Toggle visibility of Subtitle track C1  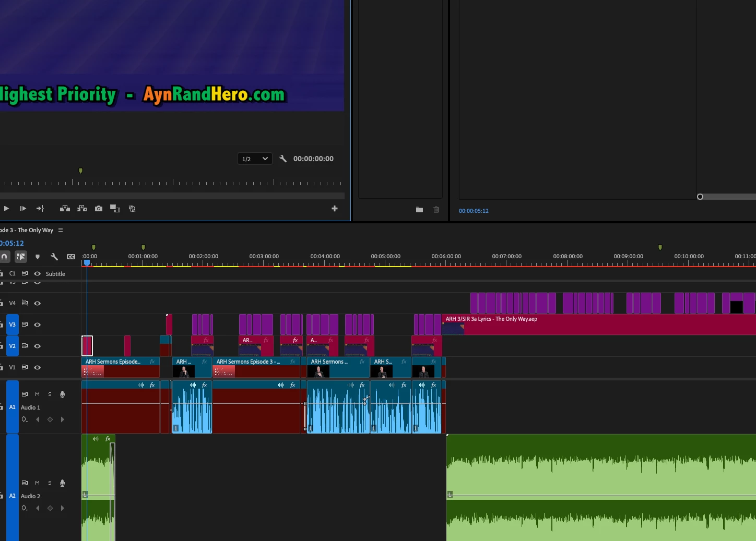pyautogui.click(x=37, y=273)
